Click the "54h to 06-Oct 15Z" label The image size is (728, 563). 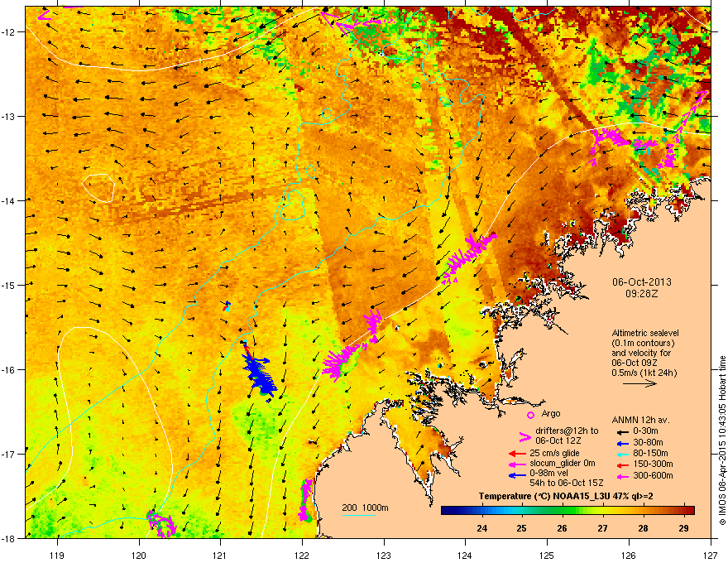tap(567, 483)
